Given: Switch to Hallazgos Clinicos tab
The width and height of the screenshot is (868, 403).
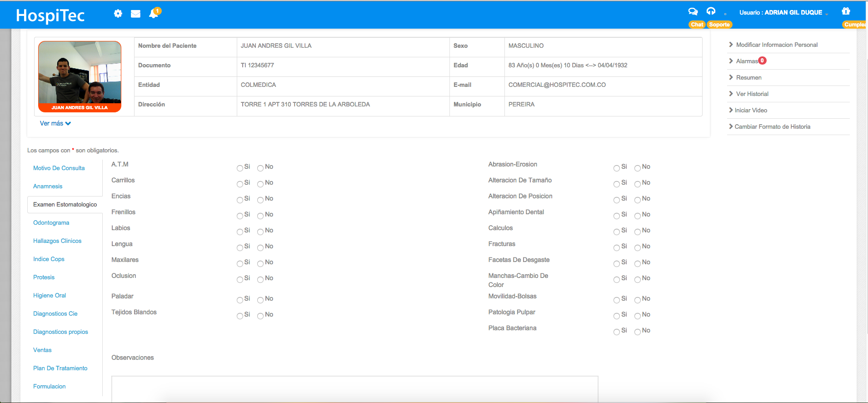Looking at the screenshot, I should click(57, 241).
